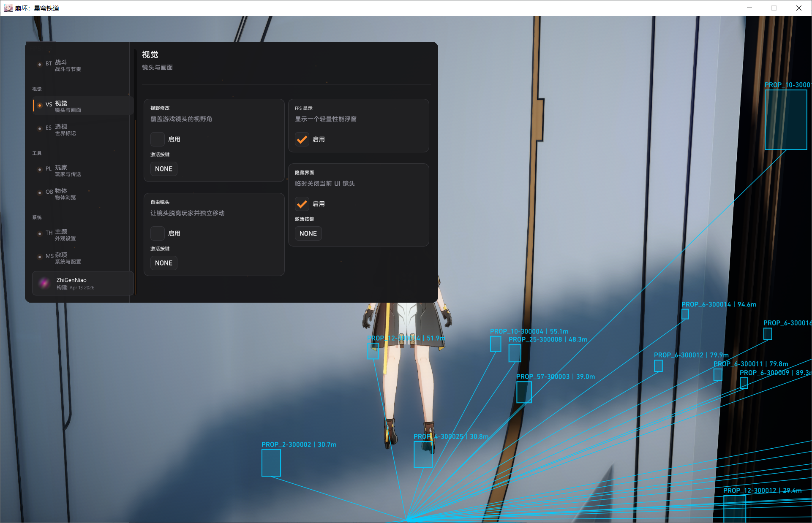Click the game logo in the title bar

click(x=8, y=8)
